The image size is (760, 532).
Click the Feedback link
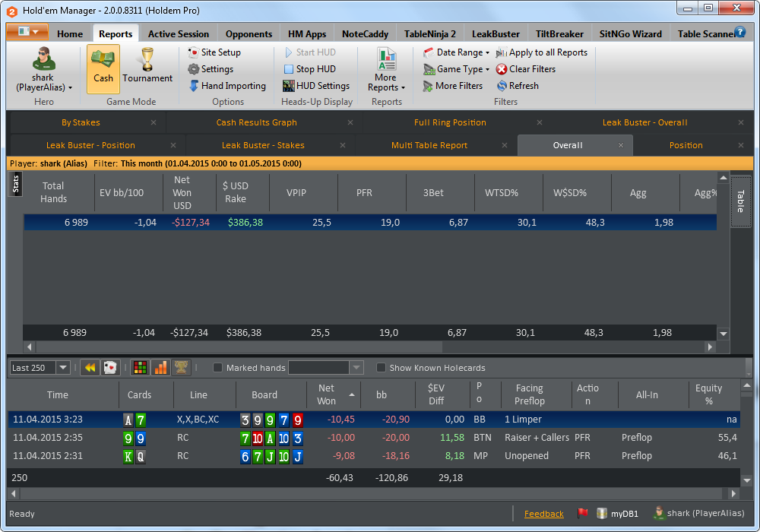tap(544, 514)
